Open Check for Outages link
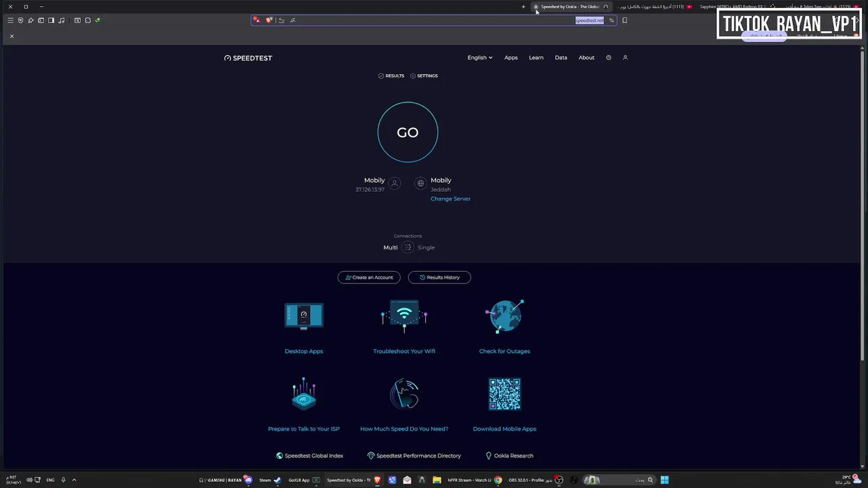 505,351
